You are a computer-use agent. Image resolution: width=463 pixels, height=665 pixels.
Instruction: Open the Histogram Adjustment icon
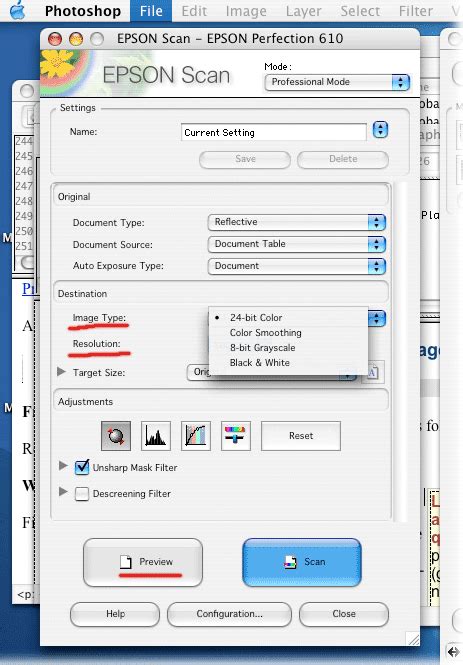coord(156,436)
